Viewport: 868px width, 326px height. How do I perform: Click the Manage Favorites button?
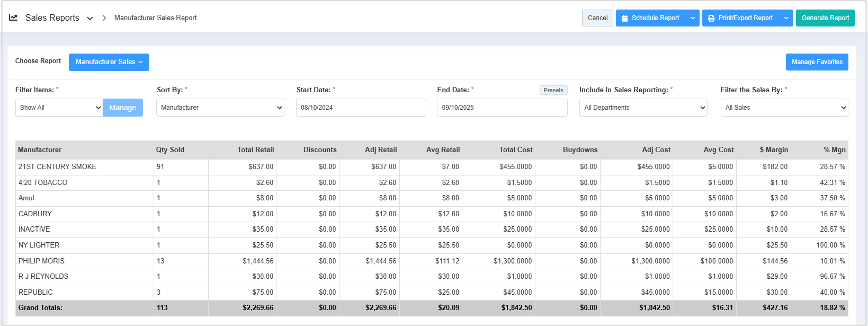(817, 62)
